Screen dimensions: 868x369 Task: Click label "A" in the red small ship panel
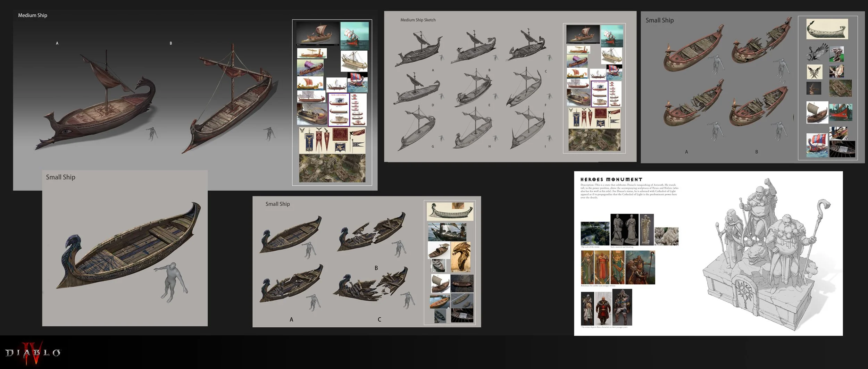(686, 152)
